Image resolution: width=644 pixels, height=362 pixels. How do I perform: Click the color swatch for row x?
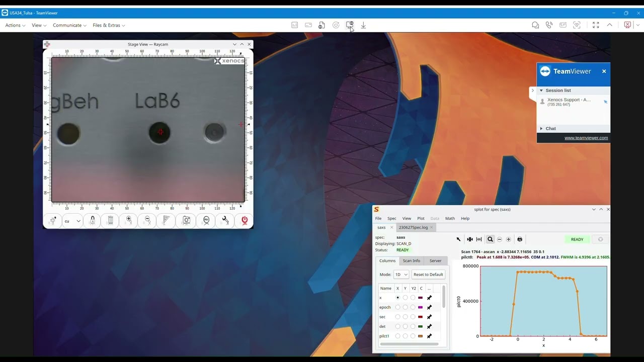point(421,298)
